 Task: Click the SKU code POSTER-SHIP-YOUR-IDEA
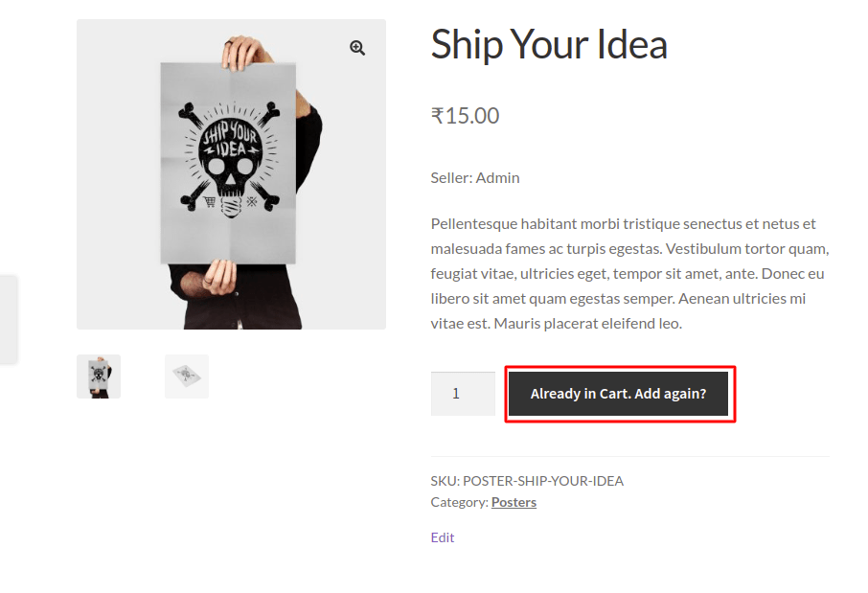point(541,481)
